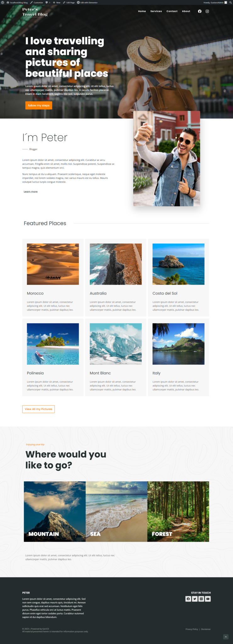This screenshot has width=233, height=644.
Task: Go to the Contact menu item
Action: tap(172, 11)
